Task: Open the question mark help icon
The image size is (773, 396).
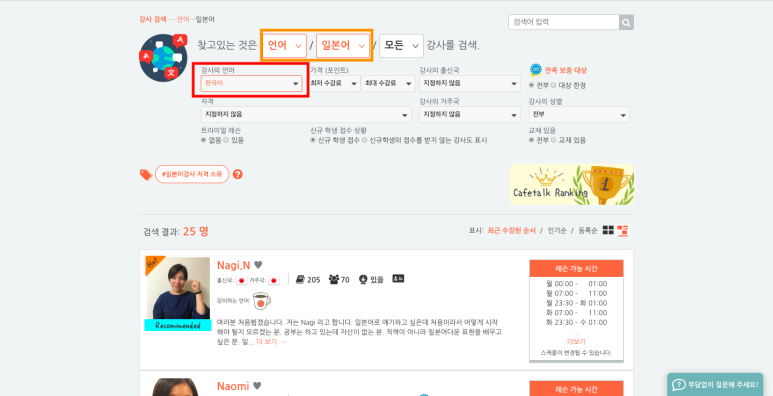Action: point(238,174)
